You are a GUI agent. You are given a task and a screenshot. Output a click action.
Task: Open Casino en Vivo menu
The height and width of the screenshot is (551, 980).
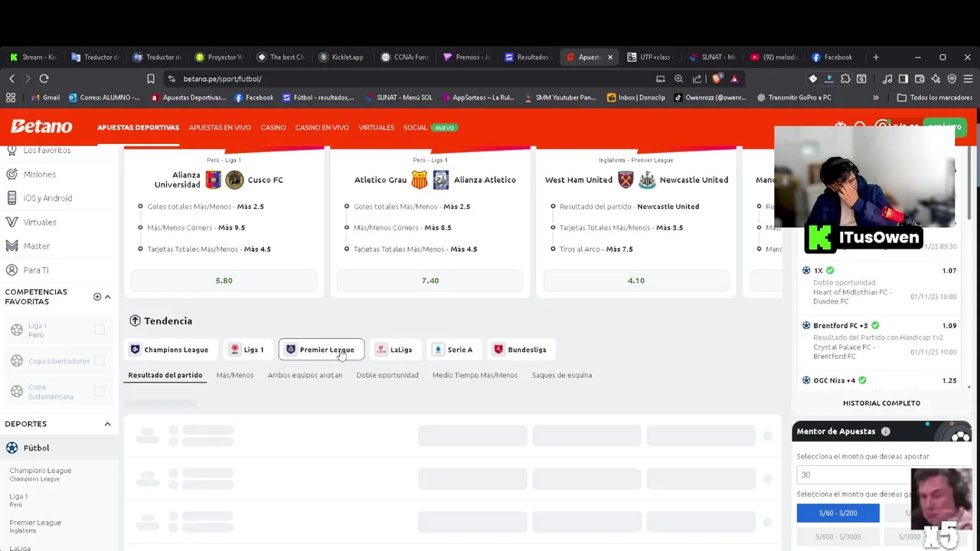pos(322,128)
